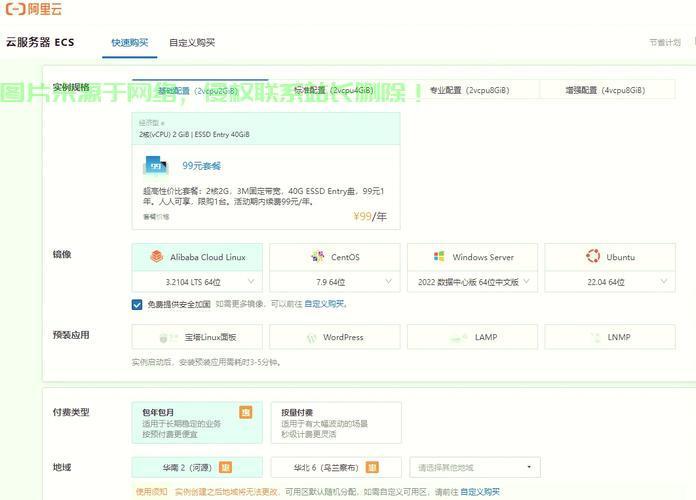Click the Alibaba Cloud logo

click(x=34, y=9)
